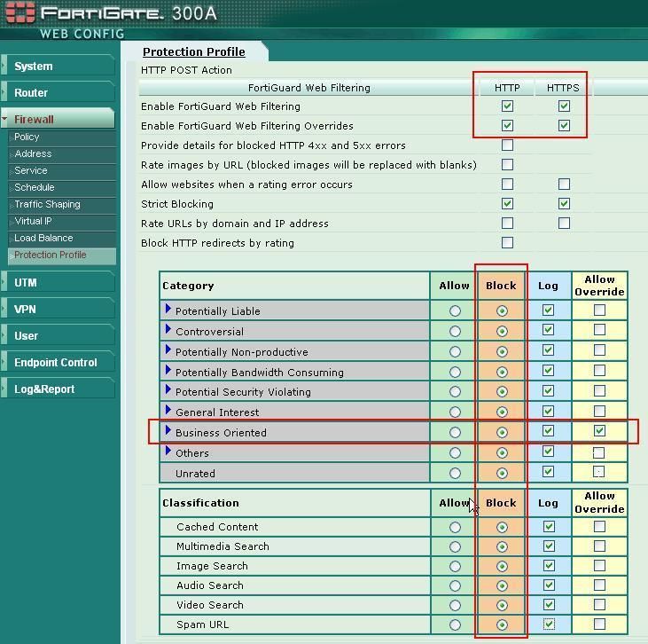Expand the Potentially Liable category triangle

[168, 309]
